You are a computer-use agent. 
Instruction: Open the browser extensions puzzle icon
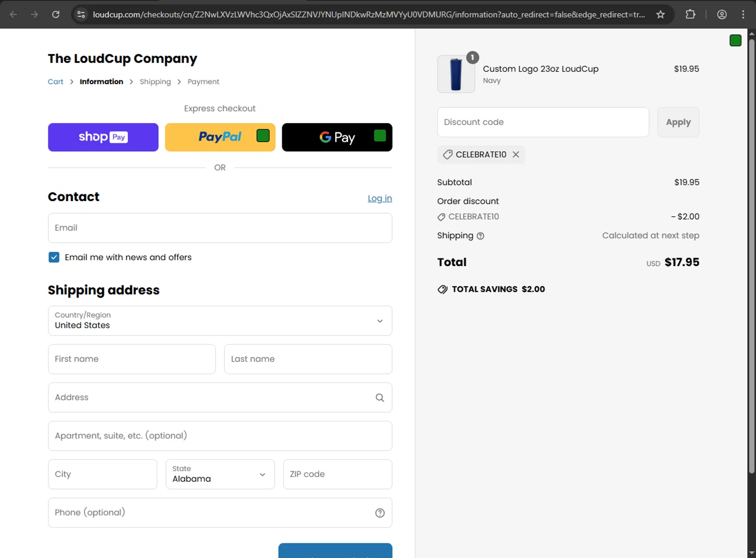pos(690,15)
